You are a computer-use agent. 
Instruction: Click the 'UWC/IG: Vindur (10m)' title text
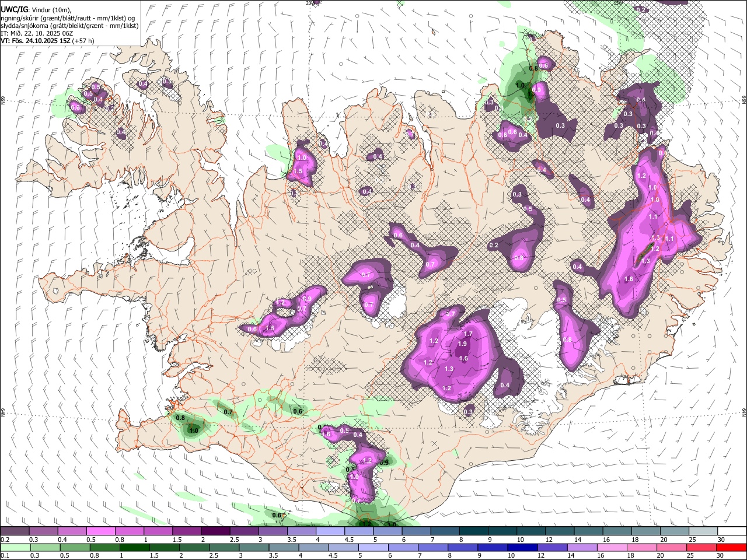pyautogui.click(x=36, y=9)
